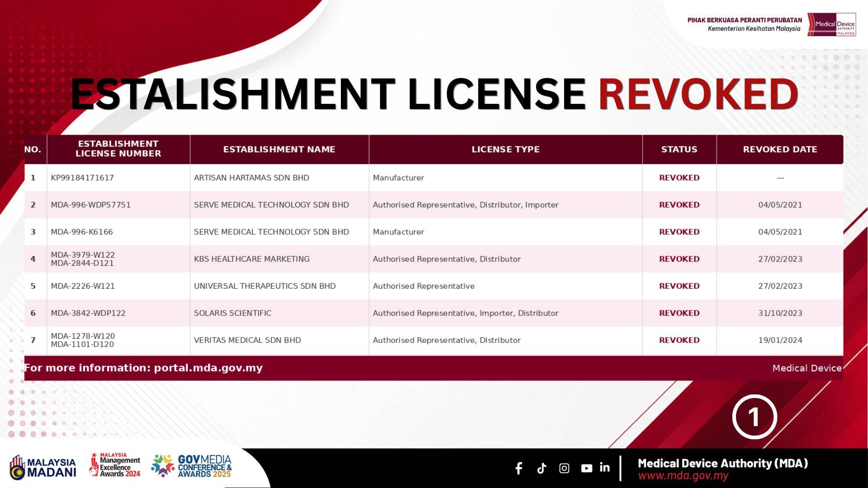Select license number MDA-3979-W122

click(x=83, y=255)
